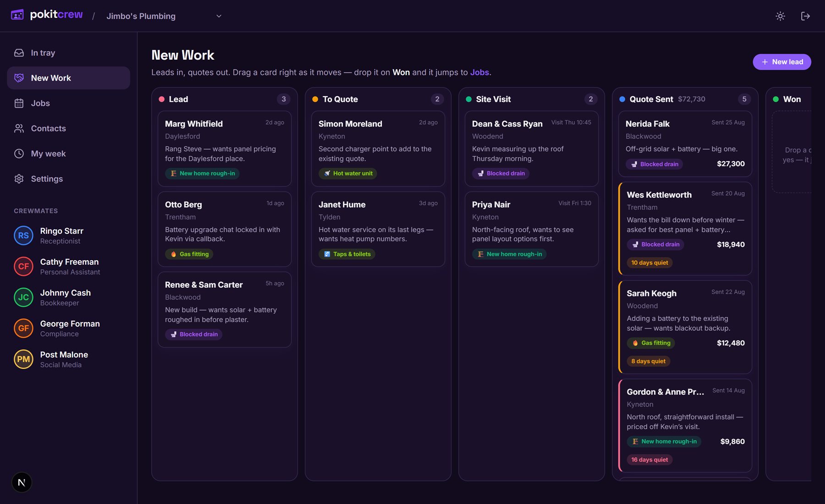Click George Forman's GF avatar
Viewport: 825px width, 504px height.
pyautogui.click(x=23, y=328)
